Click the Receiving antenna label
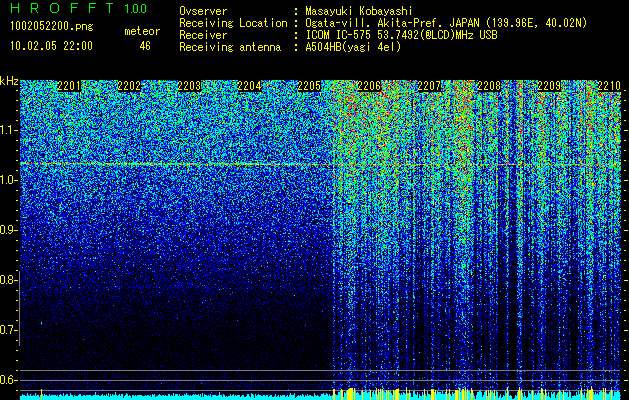The height and width of the screenshot is (400, 629). click(x=230, y=47)
